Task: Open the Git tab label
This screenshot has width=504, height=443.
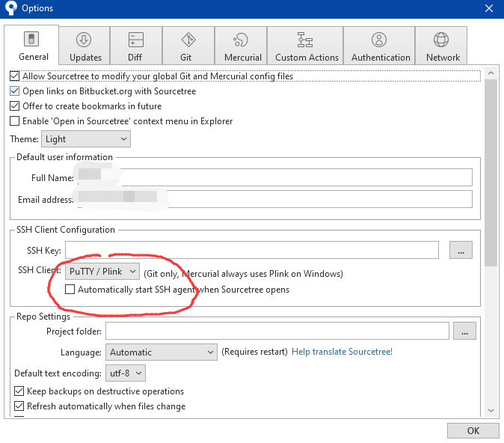Action: (185, 58)
